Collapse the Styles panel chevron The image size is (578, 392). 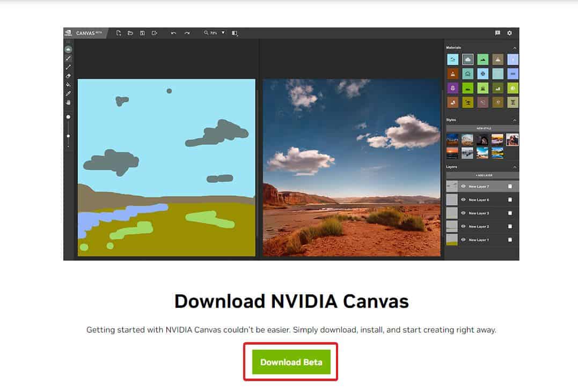click(x=515, y=120)
